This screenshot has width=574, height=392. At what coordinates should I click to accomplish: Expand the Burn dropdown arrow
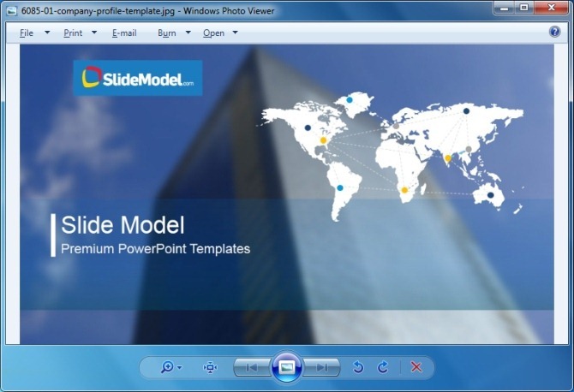coord(188,33)
